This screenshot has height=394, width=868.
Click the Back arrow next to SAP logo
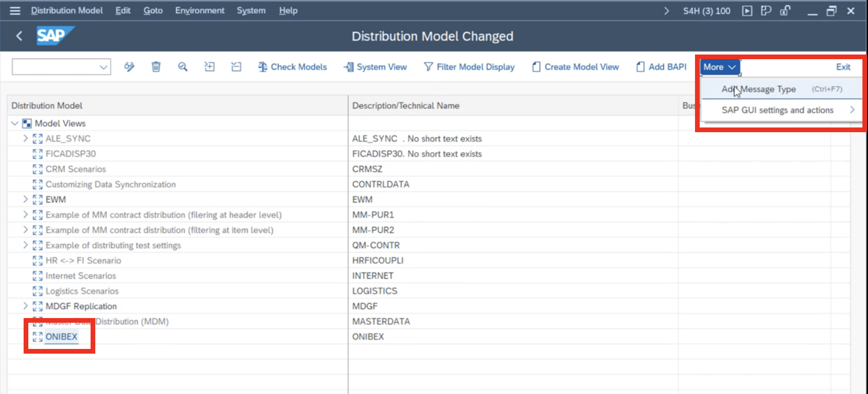[19, 36]
